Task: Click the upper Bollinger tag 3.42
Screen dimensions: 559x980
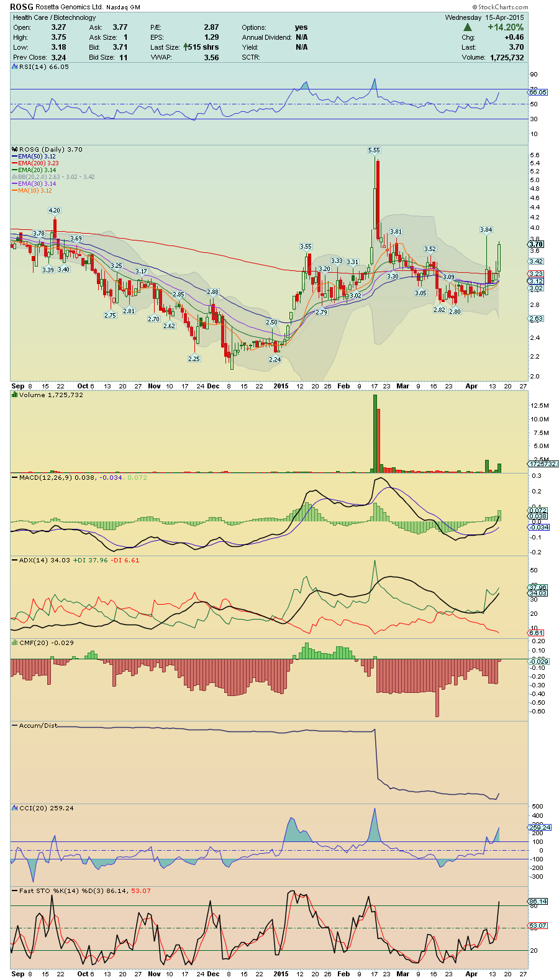Action: click(536, 261)
